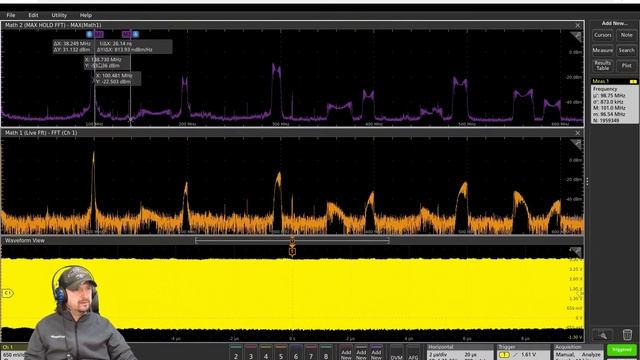Click the Math 1 (Live FFT) title text

click(41, 133)
